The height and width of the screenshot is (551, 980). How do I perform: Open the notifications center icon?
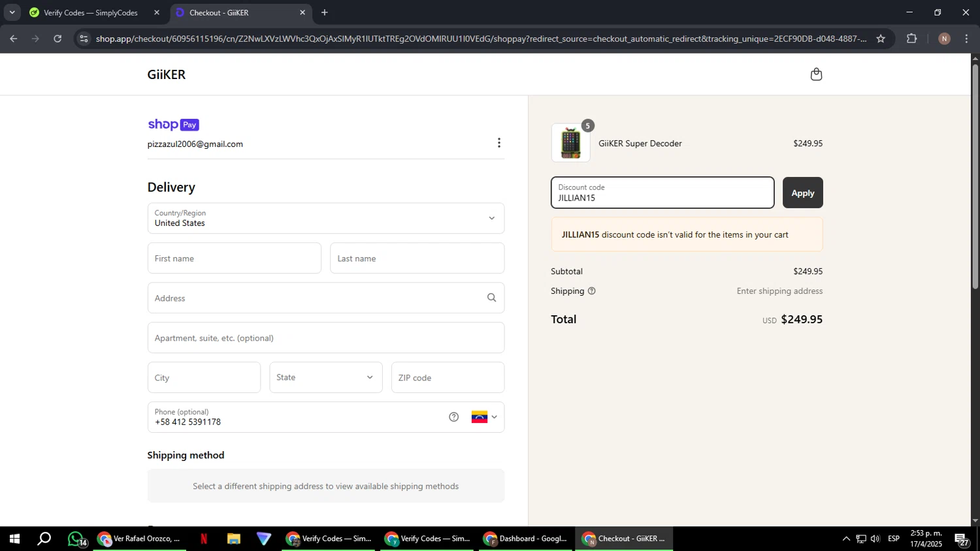tap(962, 539)
